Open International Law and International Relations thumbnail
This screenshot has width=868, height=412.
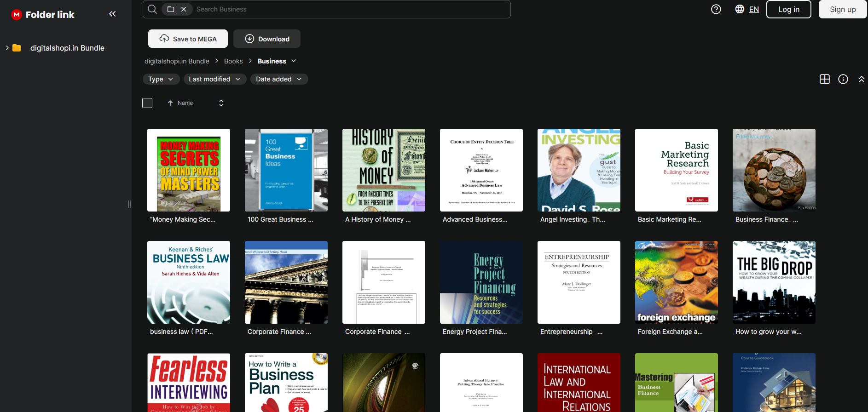click(x=579, y=383)
